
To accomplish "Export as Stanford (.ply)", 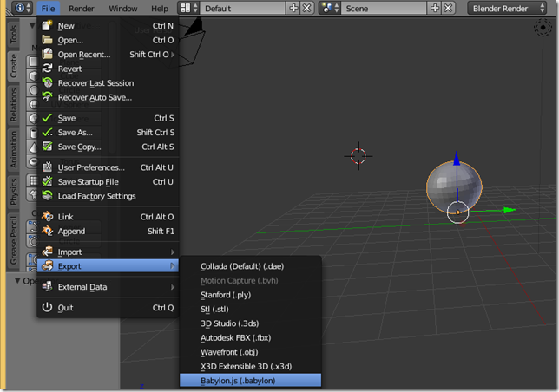I will (250, 295).
